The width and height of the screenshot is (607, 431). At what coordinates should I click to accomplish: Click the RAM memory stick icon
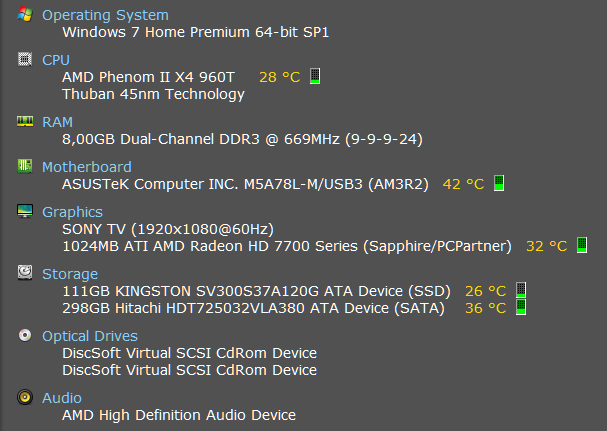[25, 121]
